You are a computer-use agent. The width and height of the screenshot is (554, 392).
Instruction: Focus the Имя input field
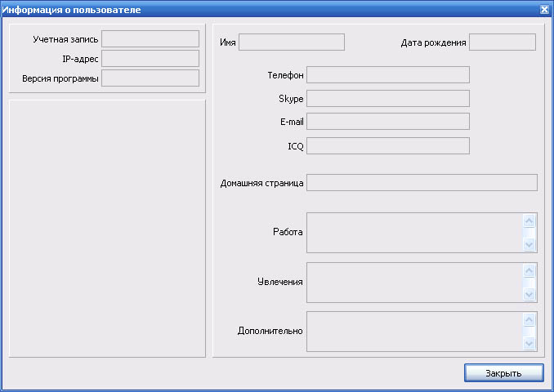coord(291,42)
